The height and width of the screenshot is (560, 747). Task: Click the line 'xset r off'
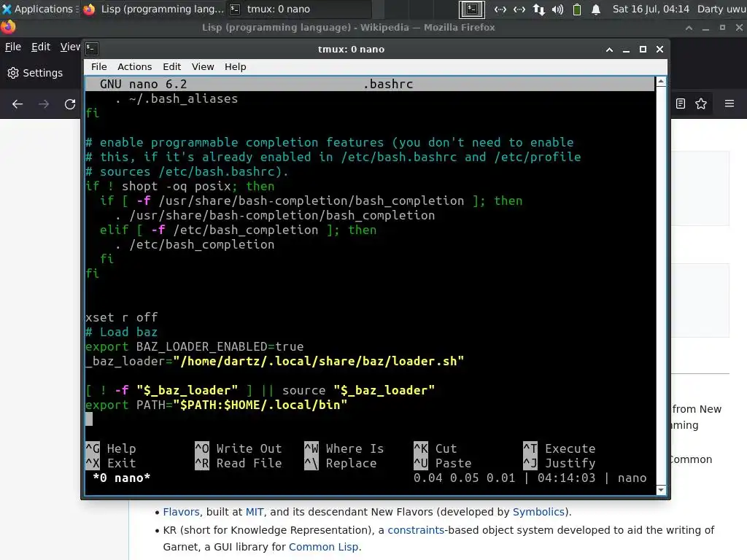point(122,317)
